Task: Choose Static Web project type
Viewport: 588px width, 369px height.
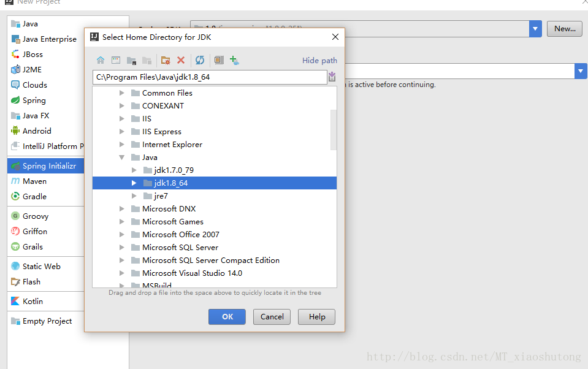Action: 45,266
